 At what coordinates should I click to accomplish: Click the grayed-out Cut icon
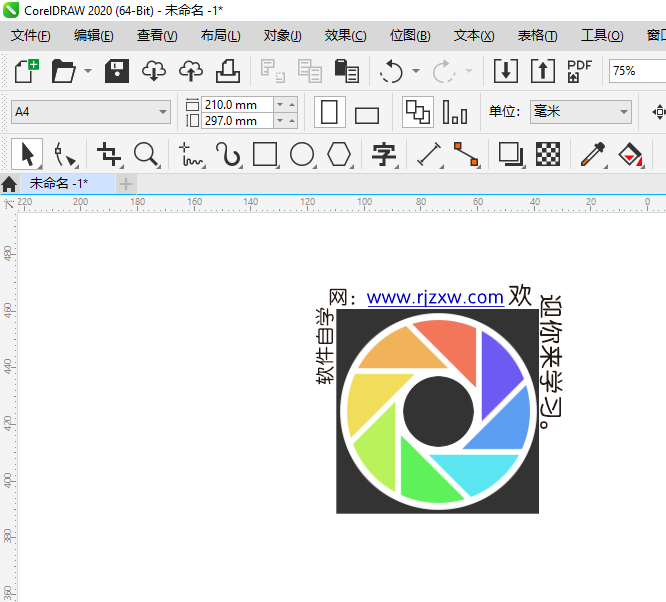tap(272, 71)
